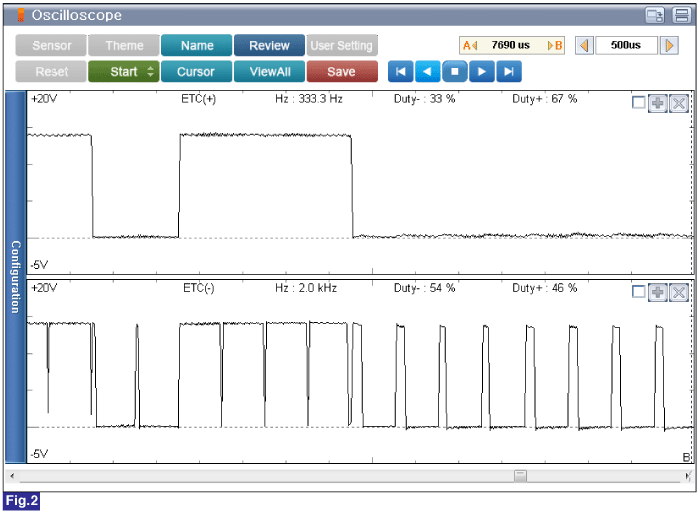The width and height of the screenshot is (700, 514).
Task: Click the 500us time base field
Action: tap(626, 46)
